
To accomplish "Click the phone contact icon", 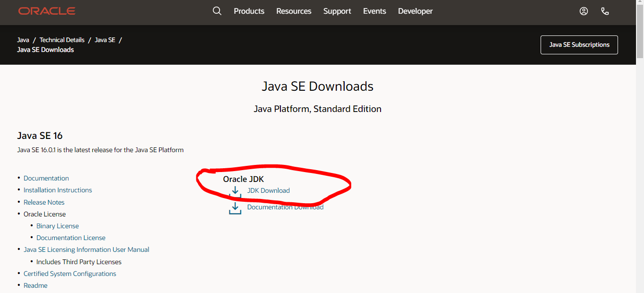I will (x=605, y=10).
